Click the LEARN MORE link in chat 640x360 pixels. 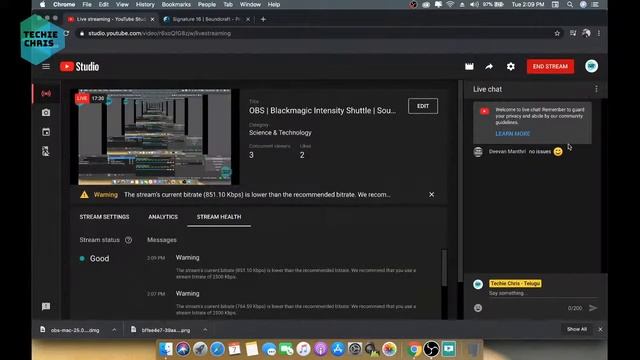coord(513,133)
